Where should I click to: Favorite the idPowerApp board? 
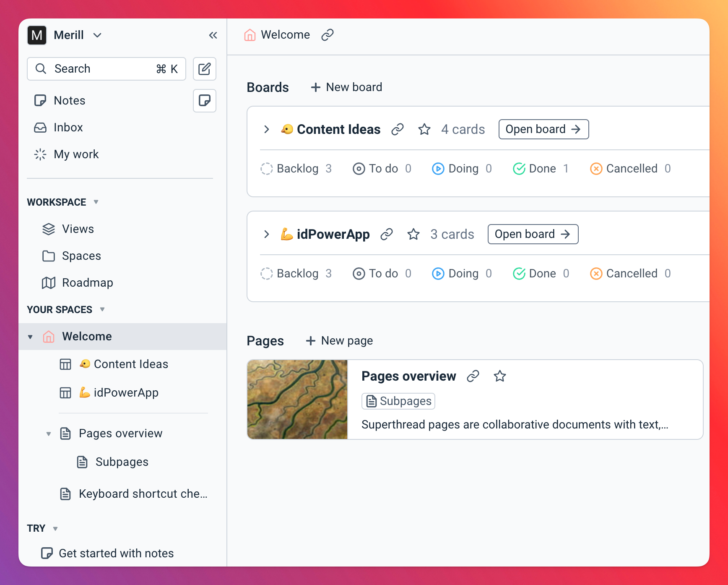point(413,235)
